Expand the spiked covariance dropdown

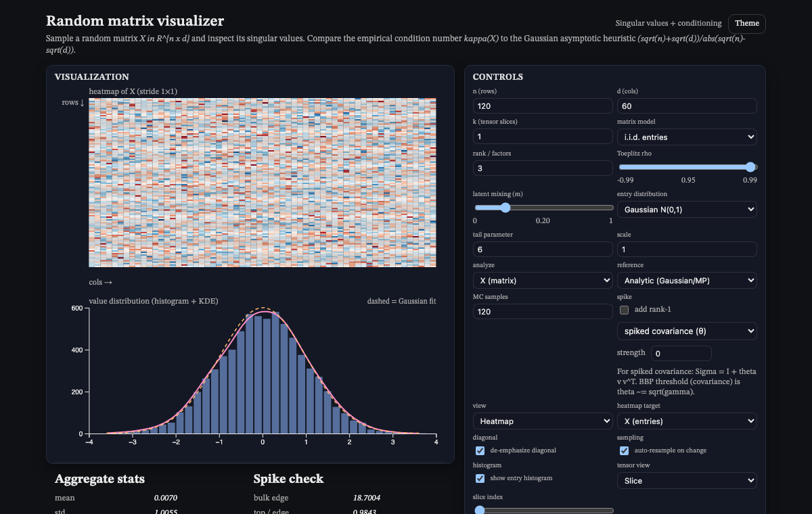tap(687, 331)
